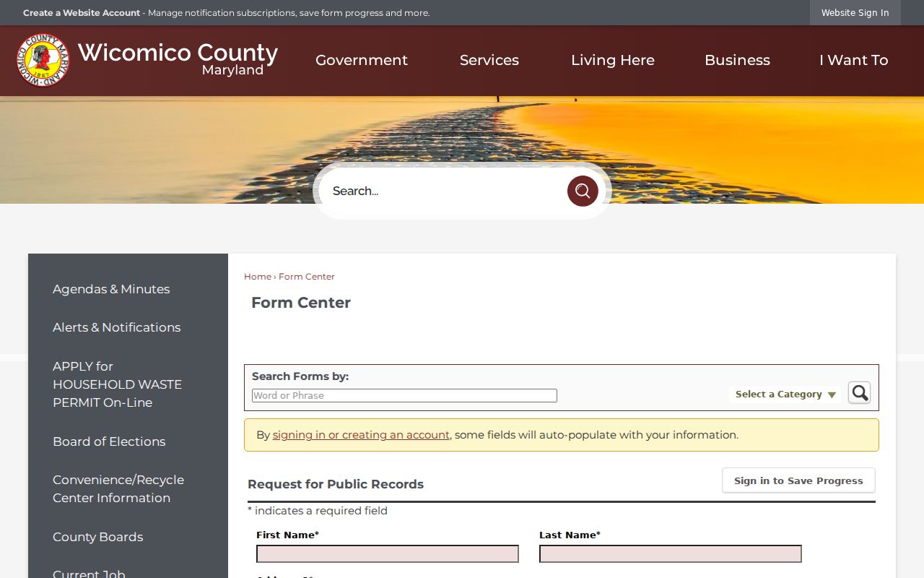924x578 pixels.
Task: Open the Services menu
Action: [489, 60]
